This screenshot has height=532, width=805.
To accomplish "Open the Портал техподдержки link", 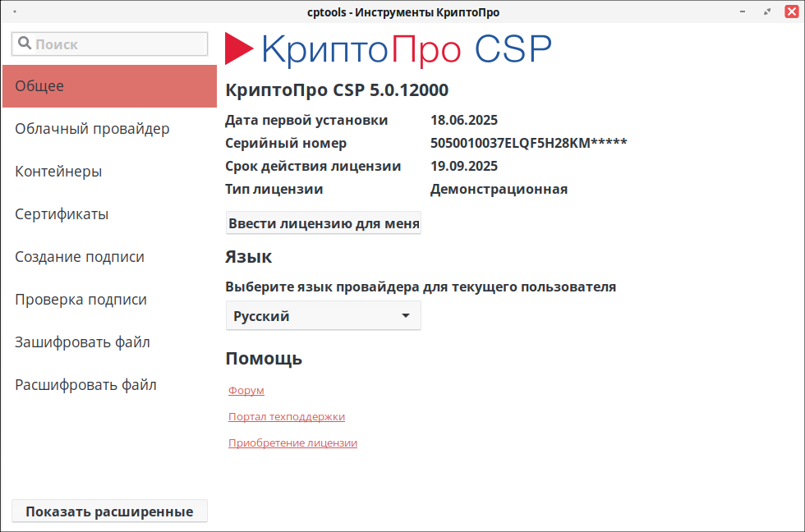I will click(287, 416).
